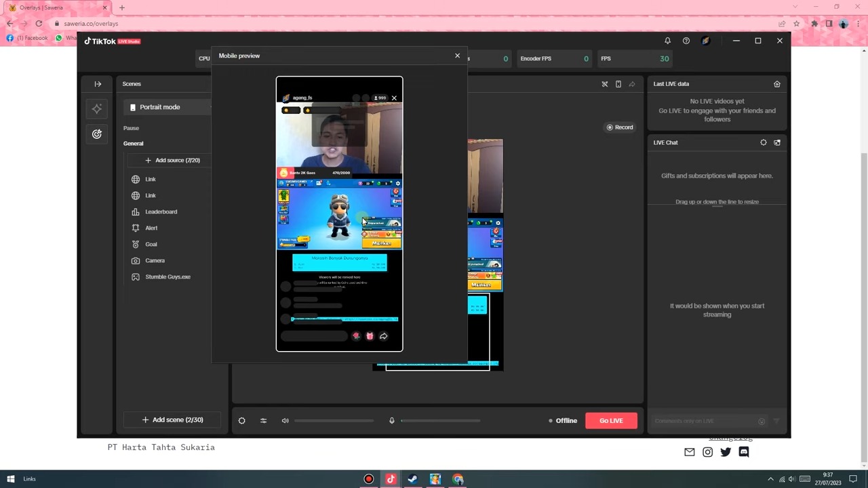This screenshot has height=488, width=868.
Task: Click the Offline status indicator
Action: tap(563, 421)
